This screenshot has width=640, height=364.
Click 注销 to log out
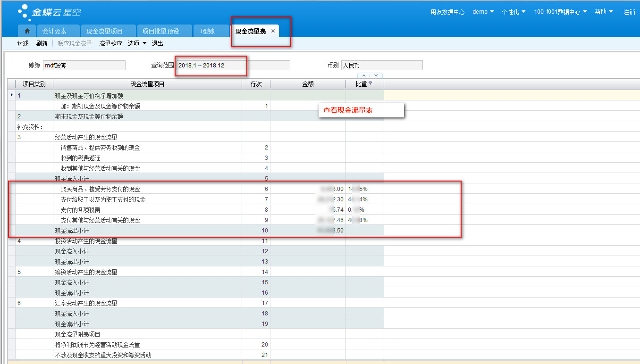click(629, 12)
